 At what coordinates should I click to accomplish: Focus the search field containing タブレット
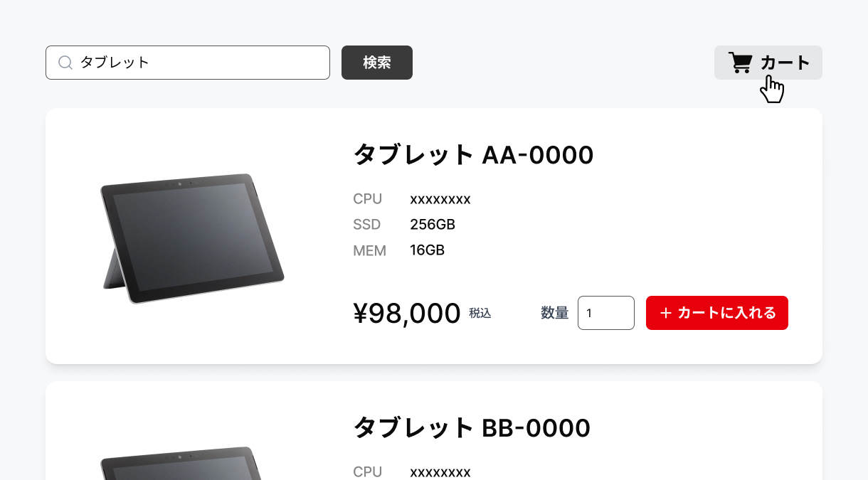point(199,63)
